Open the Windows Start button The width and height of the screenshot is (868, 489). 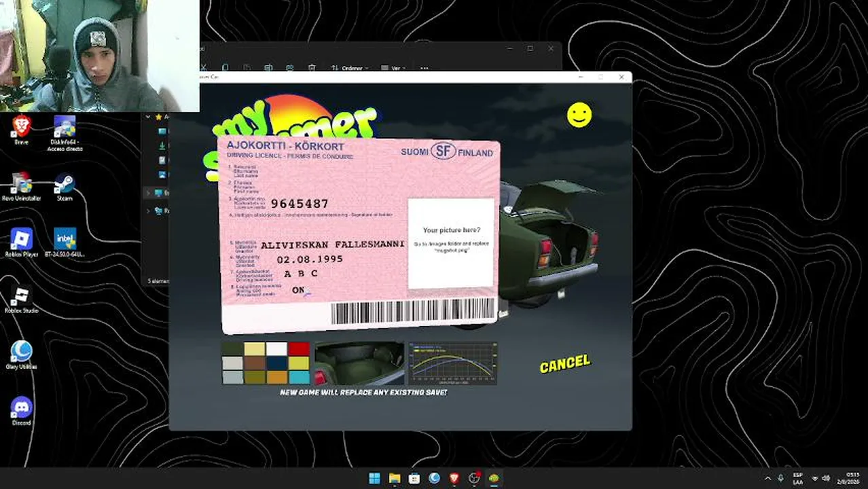point(374,478)
